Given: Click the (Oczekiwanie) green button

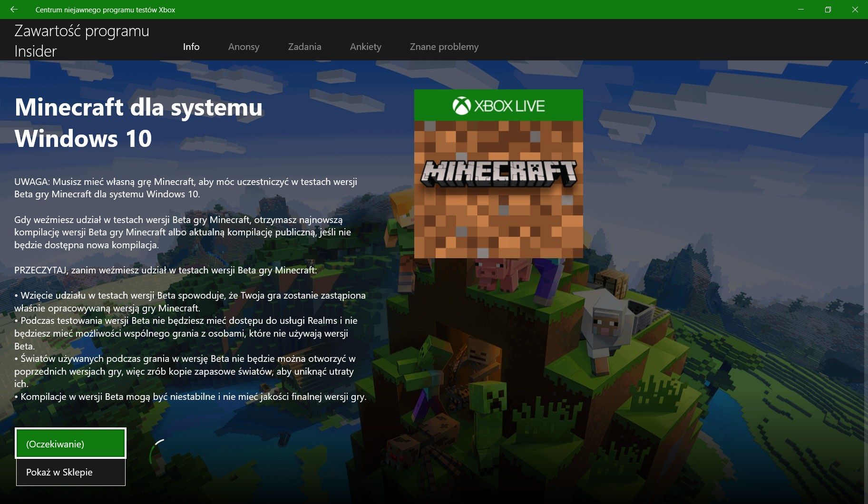Looking at the screenshot, I should [70, 443].
